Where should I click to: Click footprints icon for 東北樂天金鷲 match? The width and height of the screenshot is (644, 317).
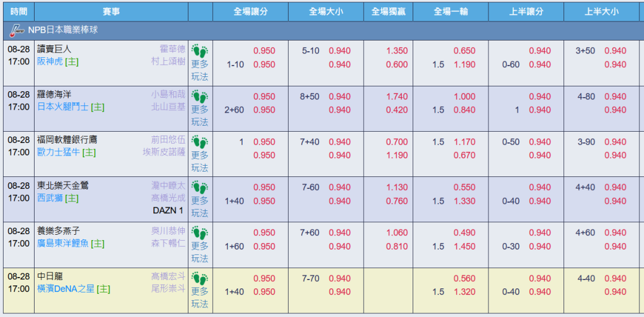coord(200,187)
